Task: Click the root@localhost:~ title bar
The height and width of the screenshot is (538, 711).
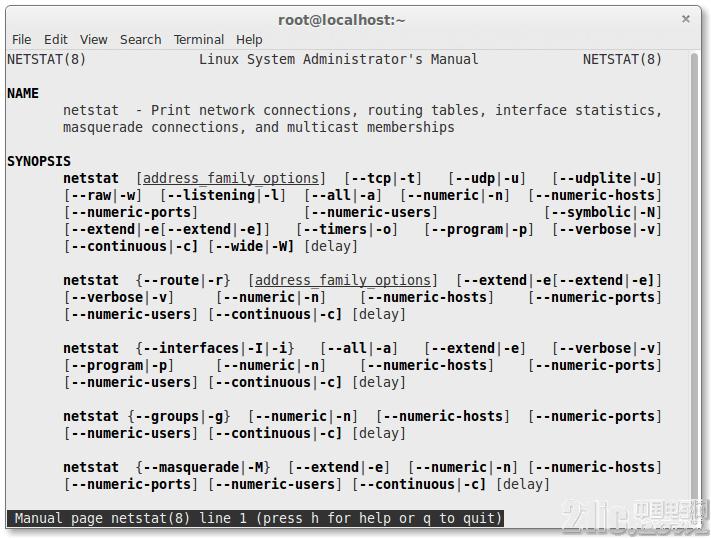Action: [x=340, y=19]
